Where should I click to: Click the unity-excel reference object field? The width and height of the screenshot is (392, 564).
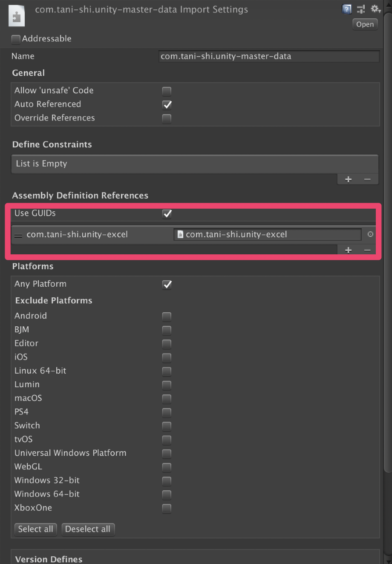point(268,234)
